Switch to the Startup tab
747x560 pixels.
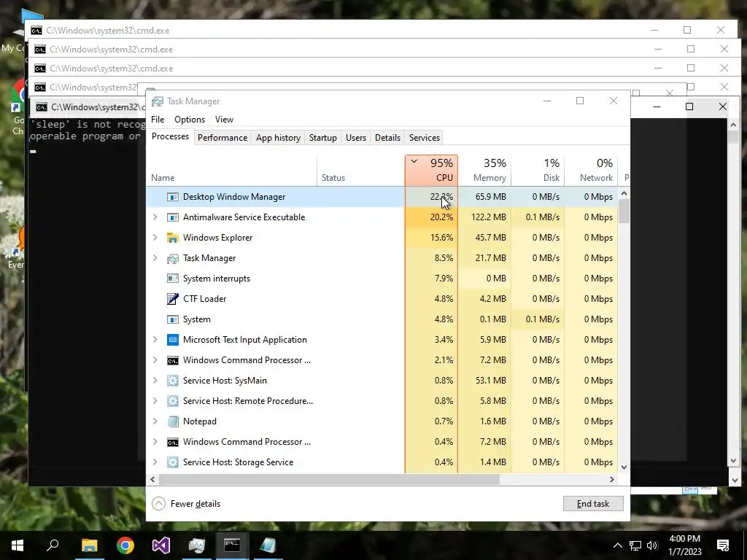point(323,138)
